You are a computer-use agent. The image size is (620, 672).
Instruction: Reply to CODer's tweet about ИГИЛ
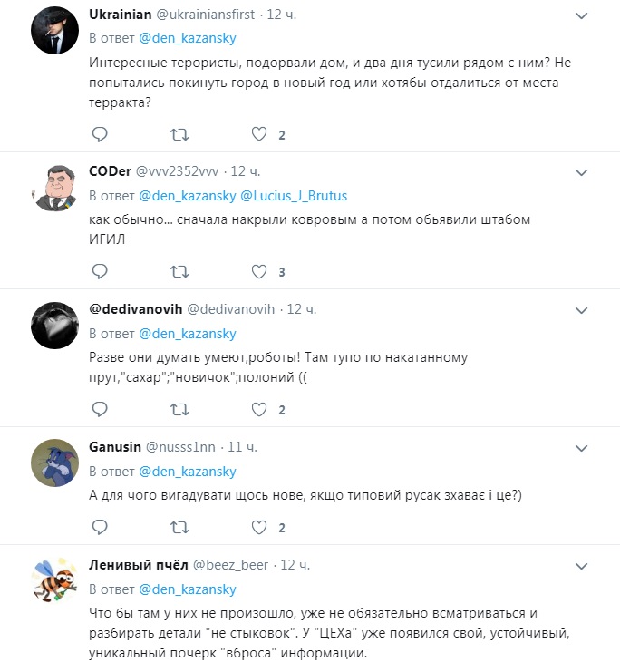pos(100,271)
